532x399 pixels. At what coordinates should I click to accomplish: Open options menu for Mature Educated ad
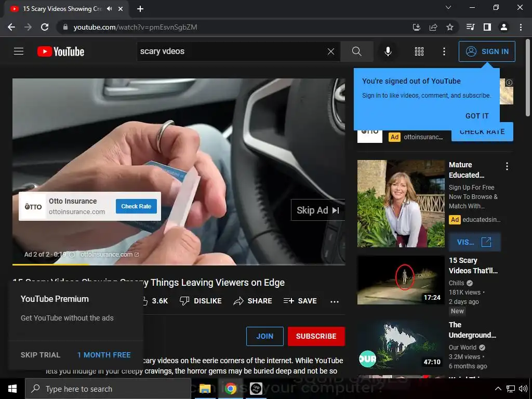tap(507, 166)
